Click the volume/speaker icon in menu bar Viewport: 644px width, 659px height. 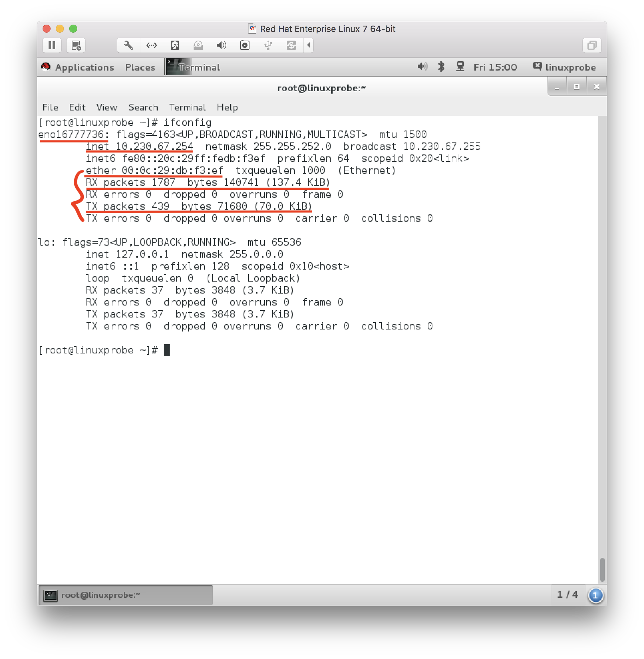(x=423, y=67)
